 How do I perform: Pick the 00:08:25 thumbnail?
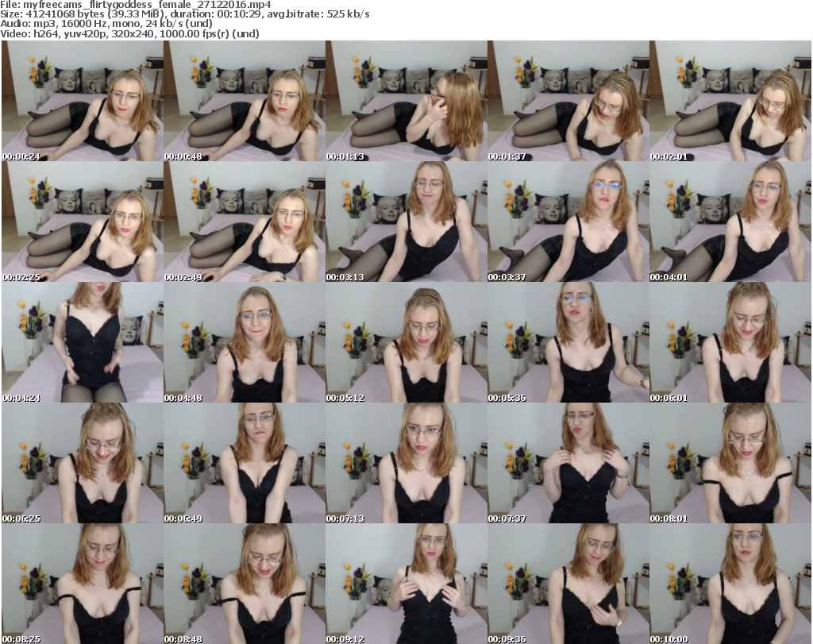coord(82,584)
